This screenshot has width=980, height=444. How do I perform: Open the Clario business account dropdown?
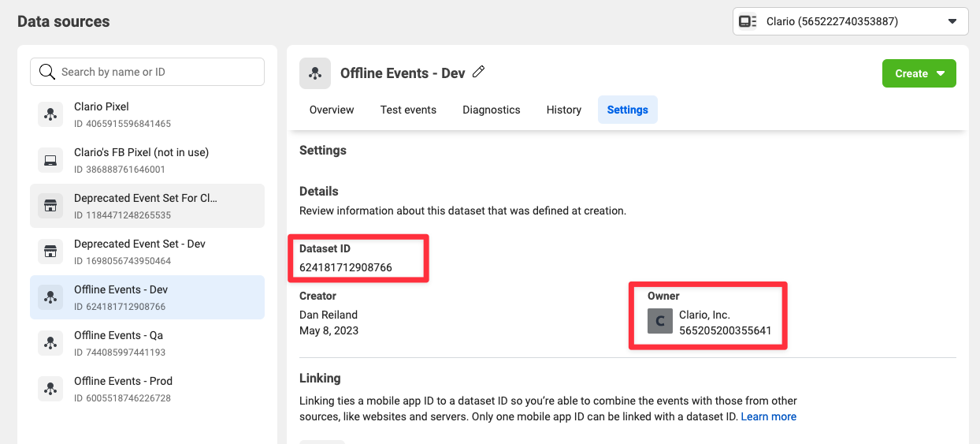850,21
